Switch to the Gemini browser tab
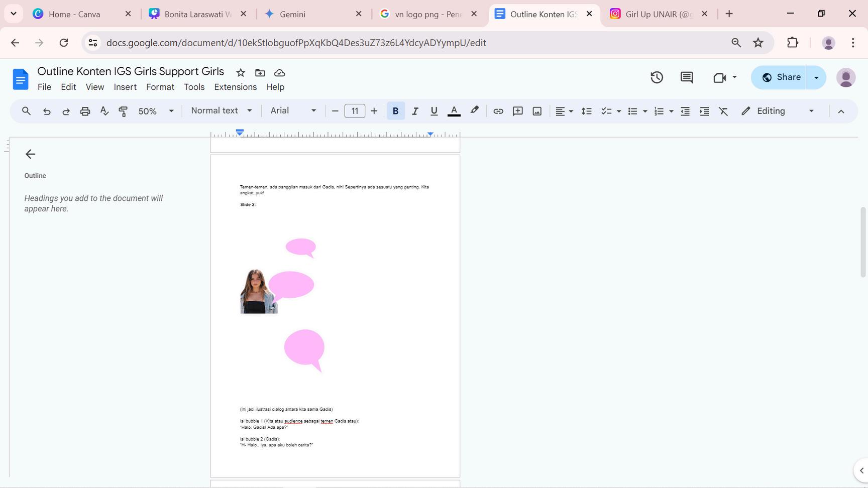This screenshot has width=868, height=488. tap(292, 14)
